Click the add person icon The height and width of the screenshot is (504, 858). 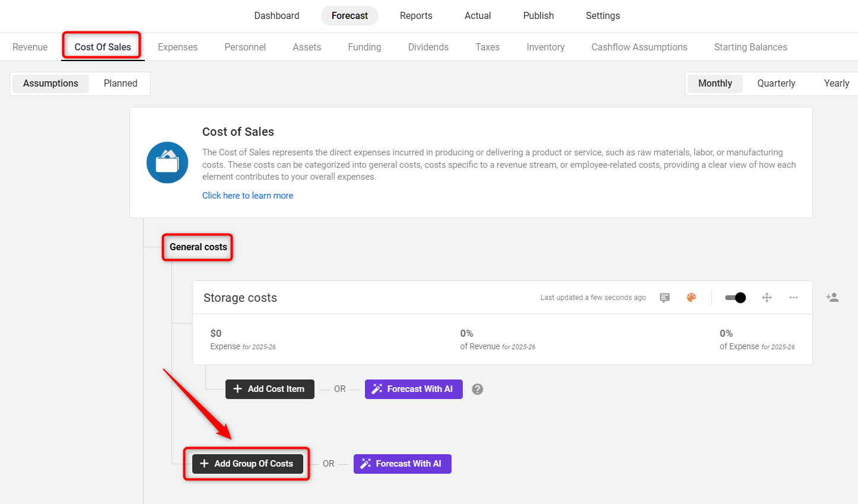click(x=832, y=298)
